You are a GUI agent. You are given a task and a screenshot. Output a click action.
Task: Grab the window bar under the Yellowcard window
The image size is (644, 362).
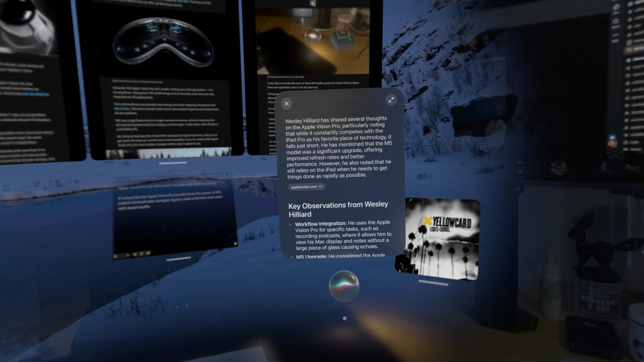coord(433,283)
